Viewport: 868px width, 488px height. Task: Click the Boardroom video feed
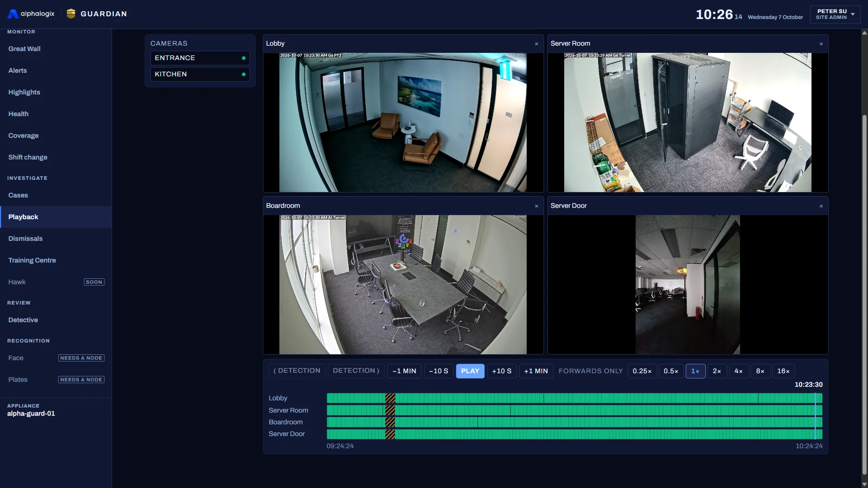pos(403,285)
